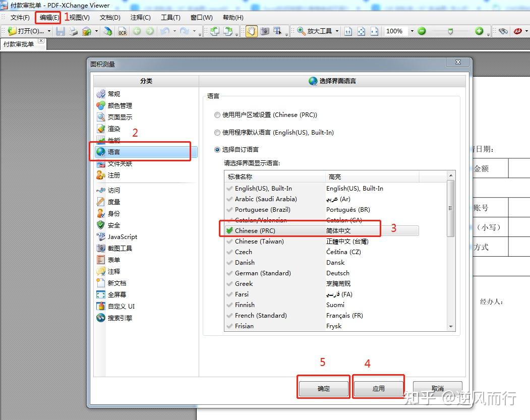Open the 视图(V) menu
530x420 pixels.
tap(80, 18)
